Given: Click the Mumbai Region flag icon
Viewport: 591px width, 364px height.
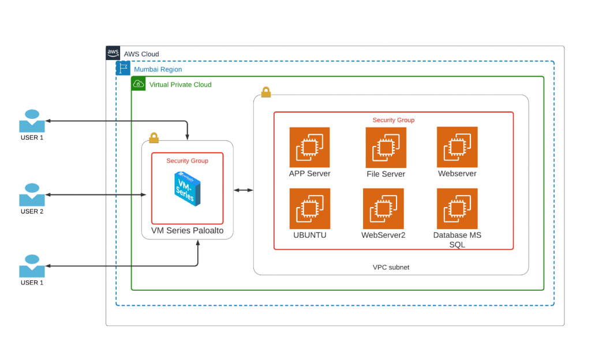Looking at the screenshot, I should coord(123,68).
